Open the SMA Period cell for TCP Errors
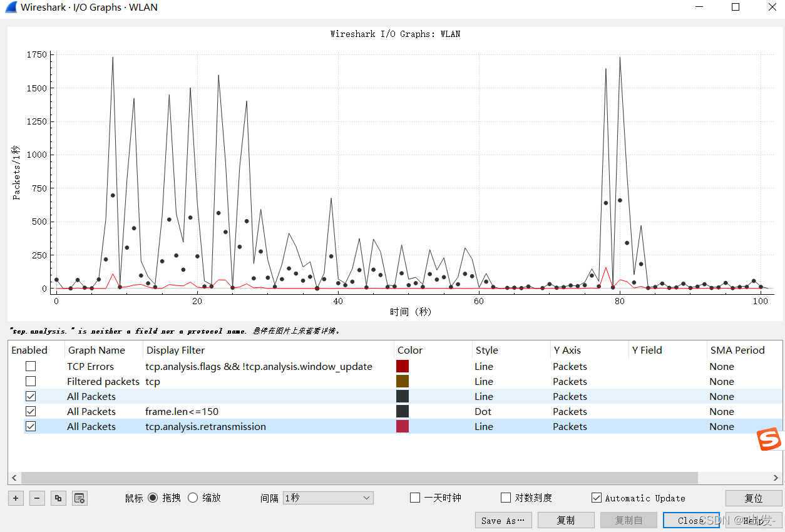 pyautogui.click(x=744, y=366)
